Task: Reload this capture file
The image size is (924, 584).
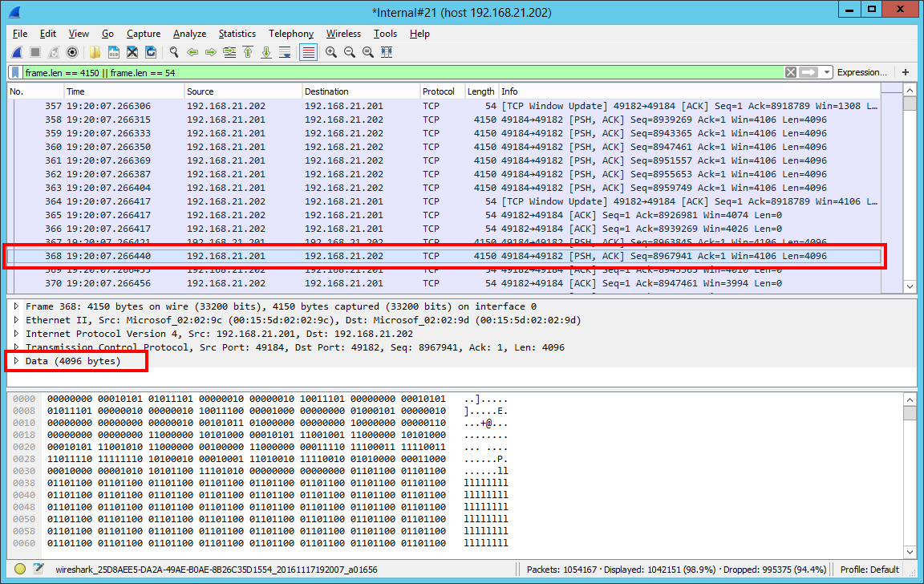Action: 151,52
